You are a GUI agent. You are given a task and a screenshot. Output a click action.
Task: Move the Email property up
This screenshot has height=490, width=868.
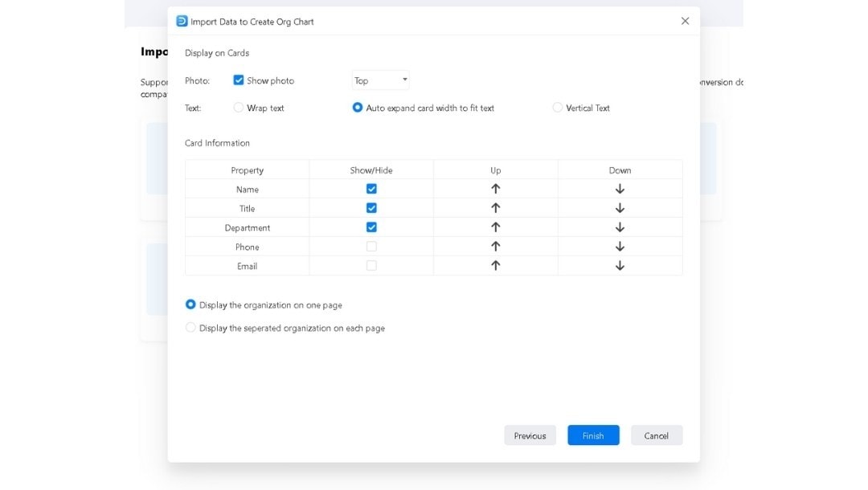(496, 266)
